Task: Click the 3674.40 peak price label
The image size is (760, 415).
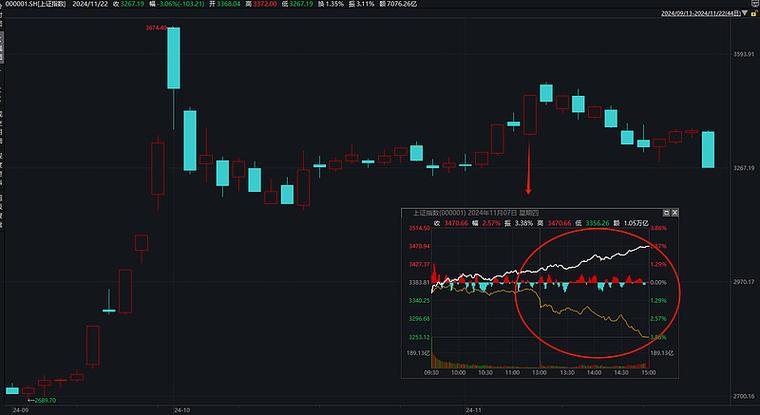Action: 156,28
